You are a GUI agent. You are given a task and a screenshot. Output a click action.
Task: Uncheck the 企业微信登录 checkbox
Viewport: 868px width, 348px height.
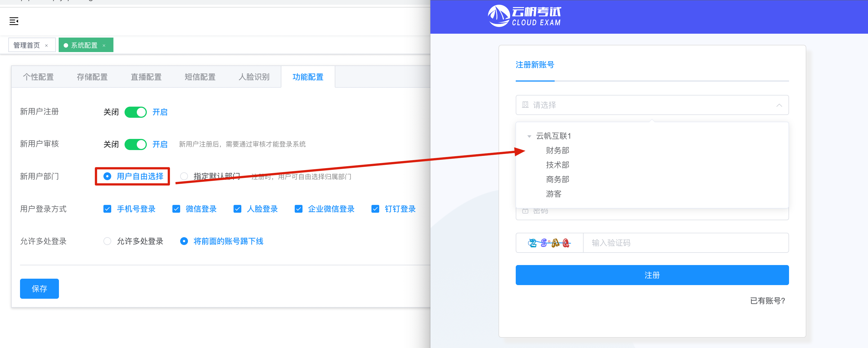(x=299, y=209)
